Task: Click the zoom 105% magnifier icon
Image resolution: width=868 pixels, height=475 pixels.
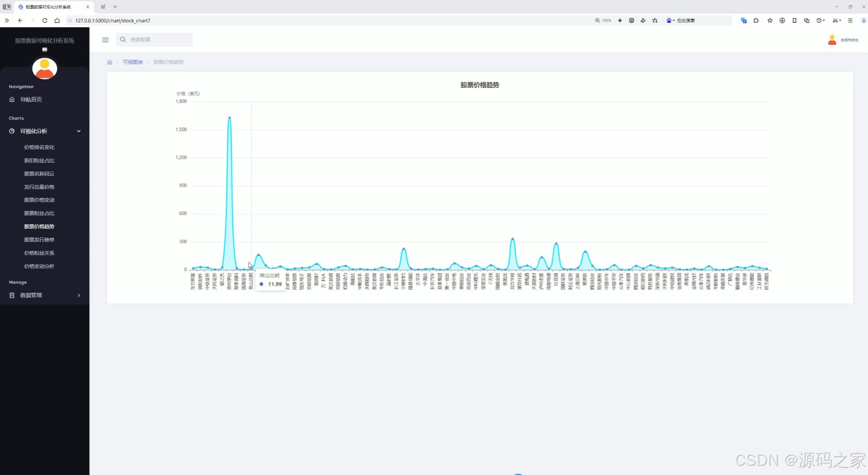Action: tap(597, 20)
